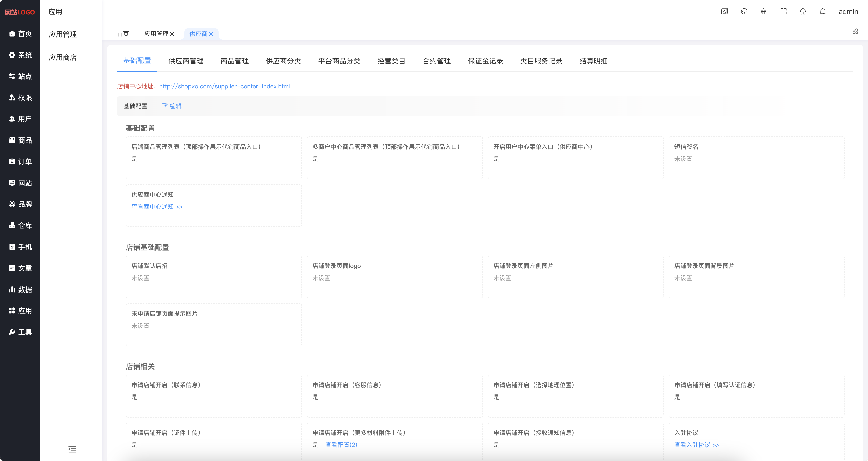Click the clear cache broom icon
The height and width of the screenshot is (461, 868).
click(763, 12)
